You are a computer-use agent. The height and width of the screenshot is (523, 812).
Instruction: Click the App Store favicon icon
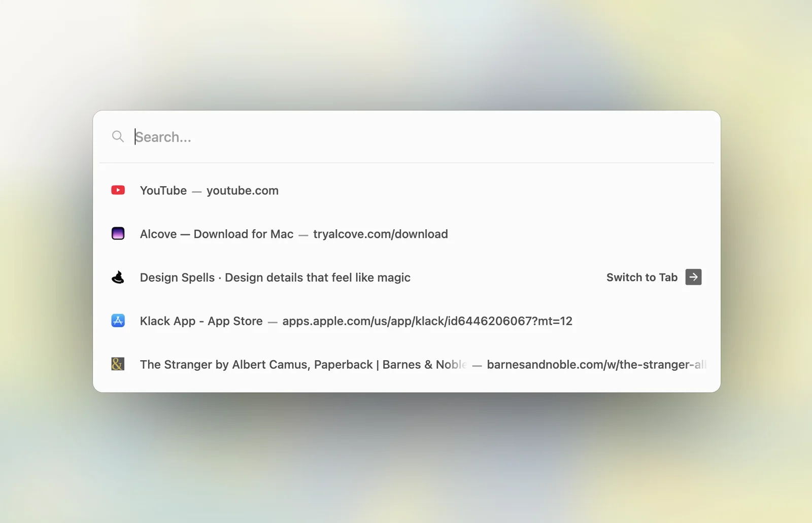[x=118, y=321]
